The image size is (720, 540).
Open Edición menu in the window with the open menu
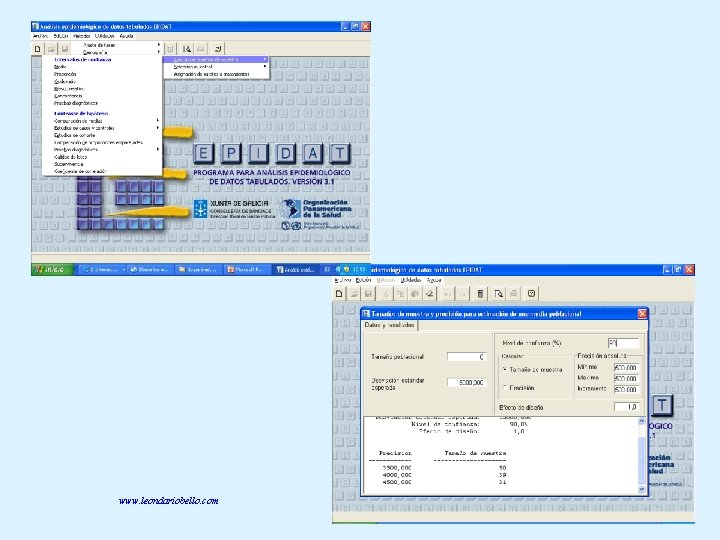tap(61, 36)
